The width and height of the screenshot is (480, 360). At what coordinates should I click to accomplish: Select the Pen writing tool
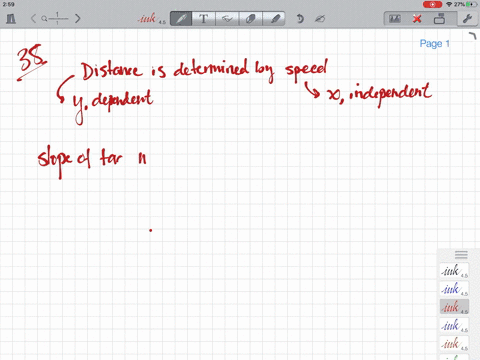pyautogui.click(x=181, y=19)
